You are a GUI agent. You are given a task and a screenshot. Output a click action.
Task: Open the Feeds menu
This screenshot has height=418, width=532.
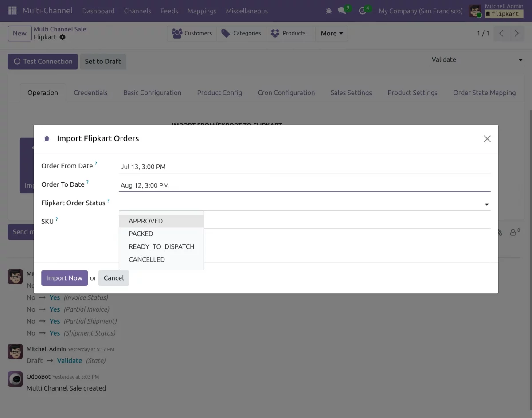tap(169, 11)
